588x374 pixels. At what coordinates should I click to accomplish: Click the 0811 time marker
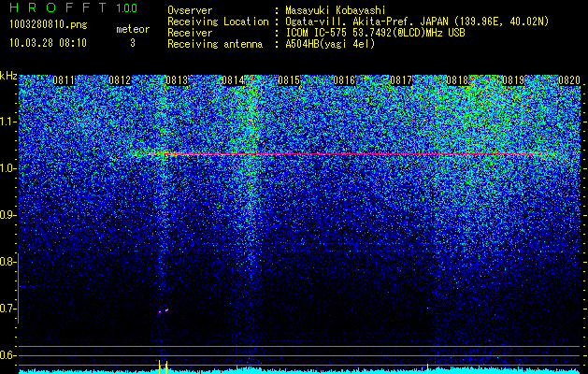(64, 80)
